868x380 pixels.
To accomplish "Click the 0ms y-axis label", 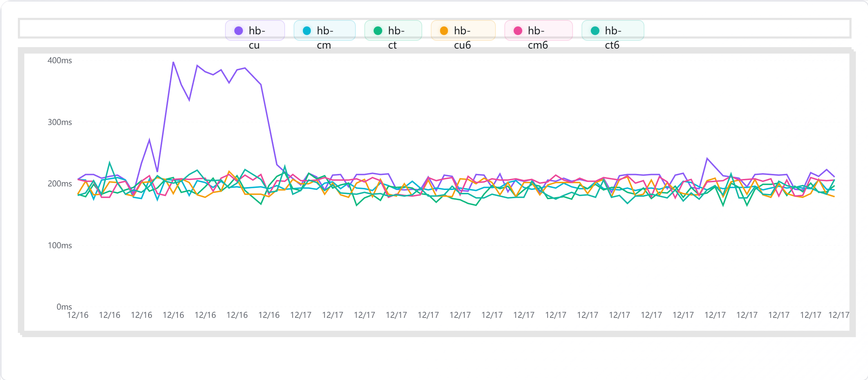I will [64, 307].
